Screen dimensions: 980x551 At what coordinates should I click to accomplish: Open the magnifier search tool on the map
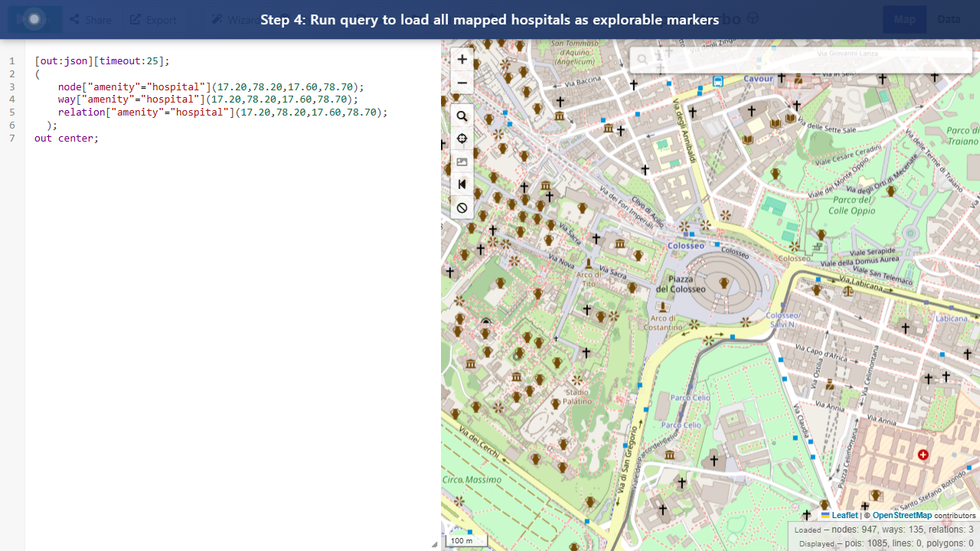coord(462,116)
